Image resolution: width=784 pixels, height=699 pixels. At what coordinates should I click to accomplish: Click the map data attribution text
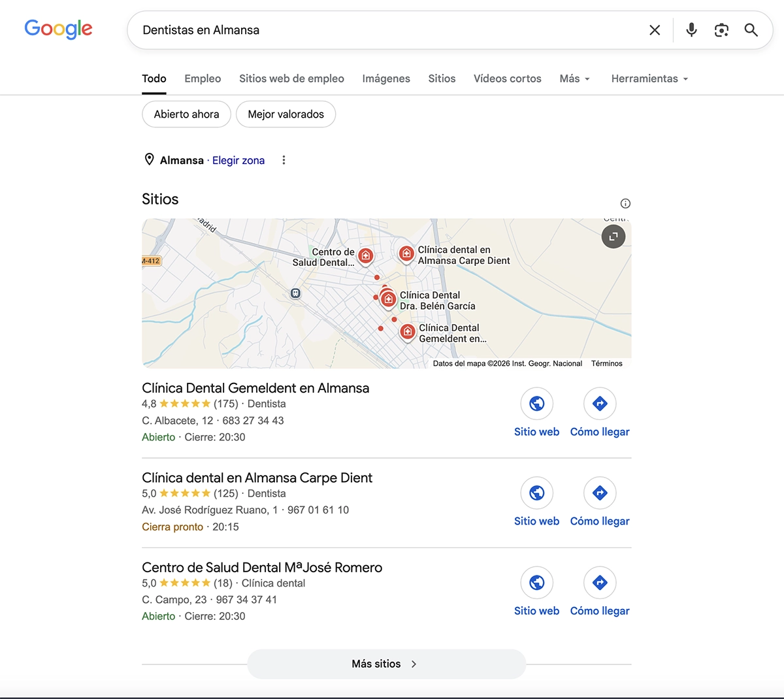508,363
